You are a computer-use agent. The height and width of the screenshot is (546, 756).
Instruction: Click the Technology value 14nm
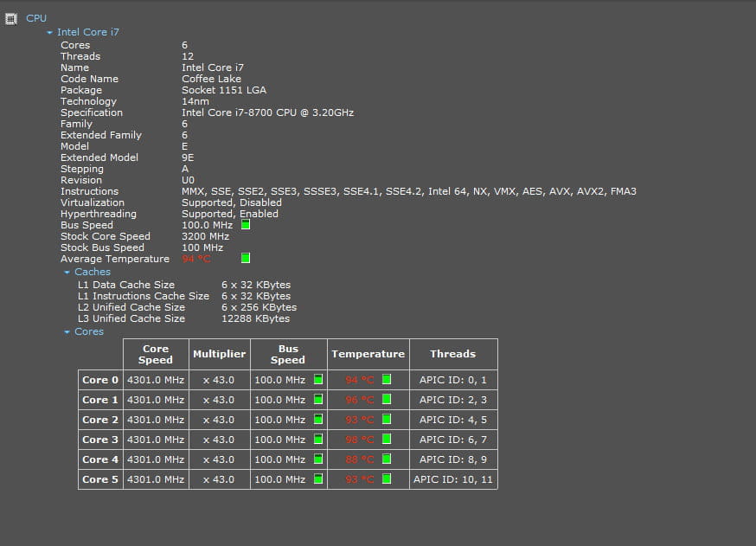(195, 101)
